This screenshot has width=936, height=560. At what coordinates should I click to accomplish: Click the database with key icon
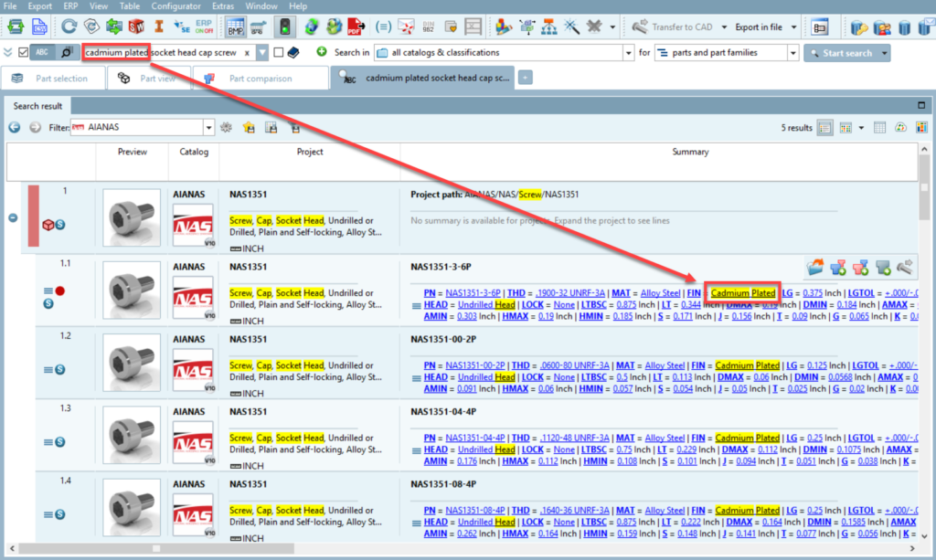859,26
